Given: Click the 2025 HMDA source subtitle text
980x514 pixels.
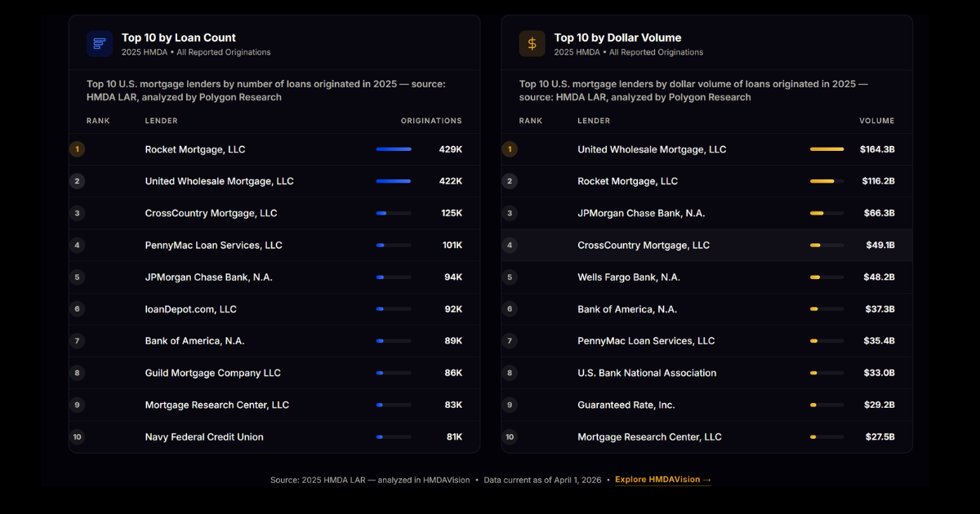Looking at the screenshot, I should pyautogui.click(x=196, y=51).
